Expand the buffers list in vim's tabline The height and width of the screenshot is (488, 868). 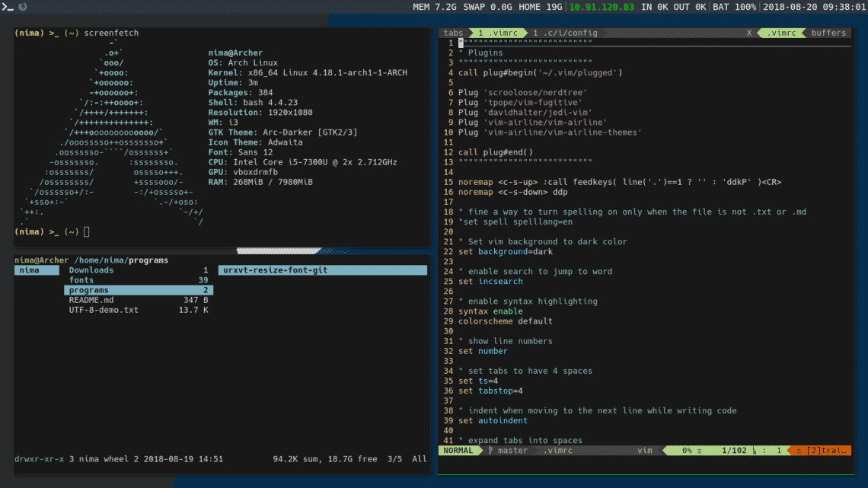[828, 33]
